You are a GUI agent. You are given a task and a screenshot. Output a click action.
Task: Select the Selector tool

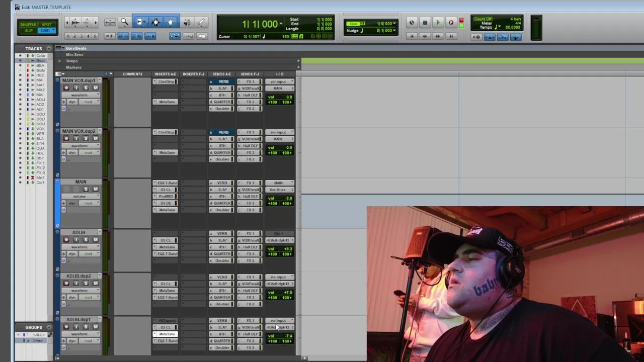[155, 22]
